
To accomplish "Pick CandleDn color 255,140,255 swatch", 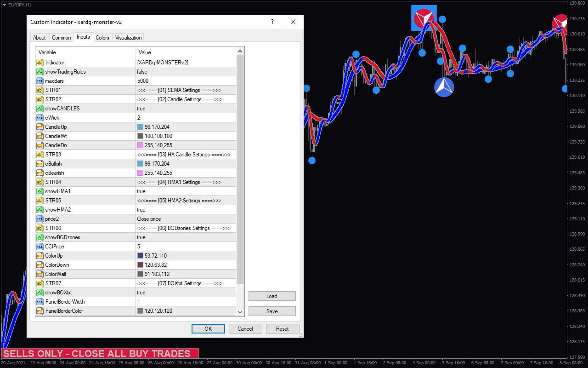I will click(140, 145).
